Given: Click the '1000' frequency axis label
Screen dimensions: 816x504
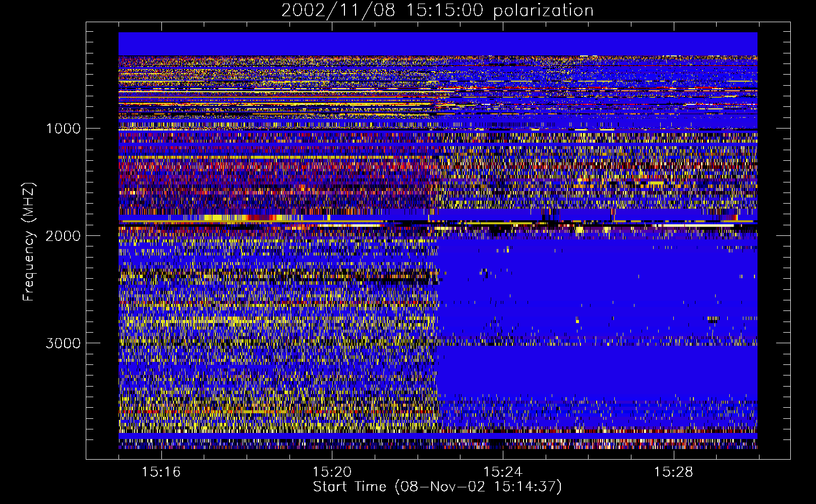Looking at the screenshot, I should click(x=63, y=129).
